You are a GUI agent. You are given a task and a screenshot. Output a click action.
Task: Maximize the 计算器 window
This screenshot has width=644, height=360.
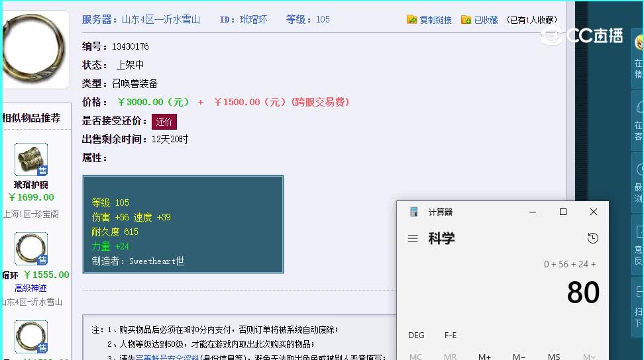point(563,212)
